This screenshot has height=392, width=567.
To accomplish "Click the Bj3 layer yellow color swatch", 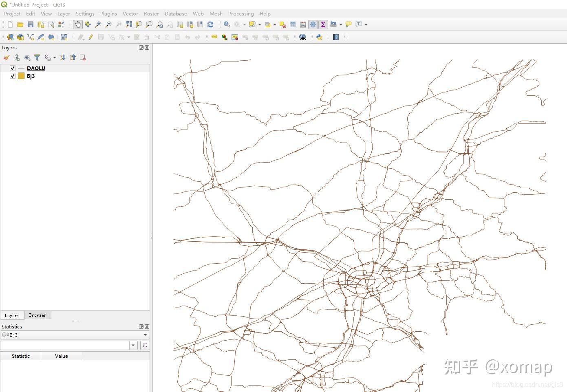I will tap(21, 76).
